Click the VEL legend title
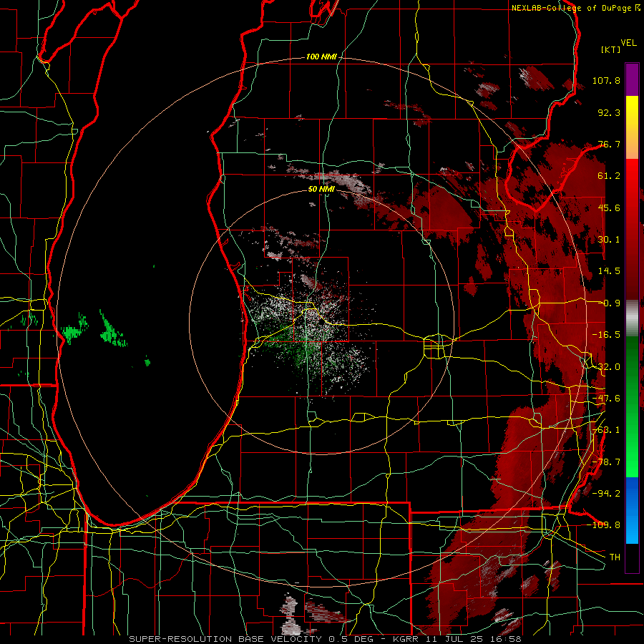644x644 pixels. point(628,43)
